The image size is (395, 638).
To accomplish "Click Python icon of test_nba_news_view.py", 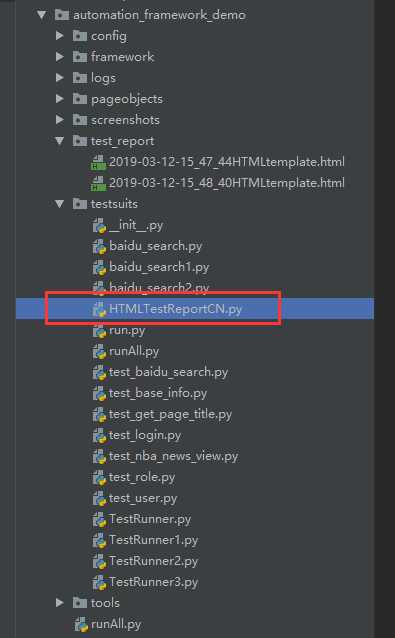I will pos(99,457).
